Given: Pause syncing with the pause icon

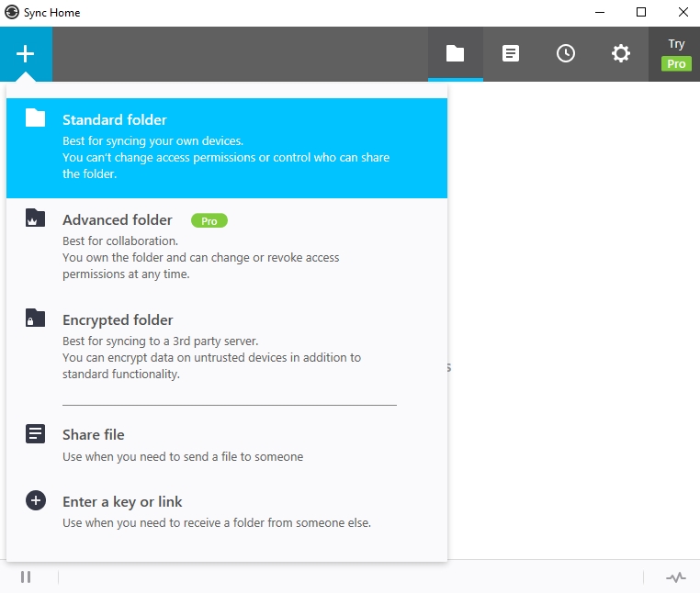Looking at the screenshot, I should tap(26, 577).
